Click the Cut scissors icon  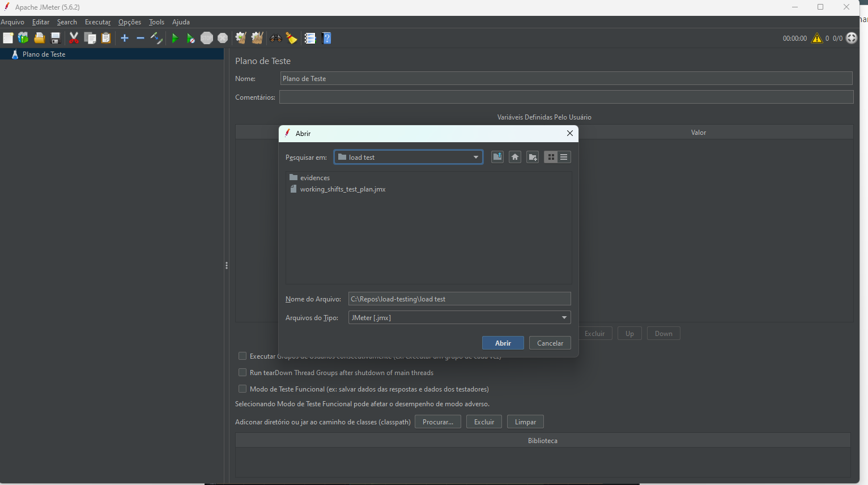click(74, 38)
